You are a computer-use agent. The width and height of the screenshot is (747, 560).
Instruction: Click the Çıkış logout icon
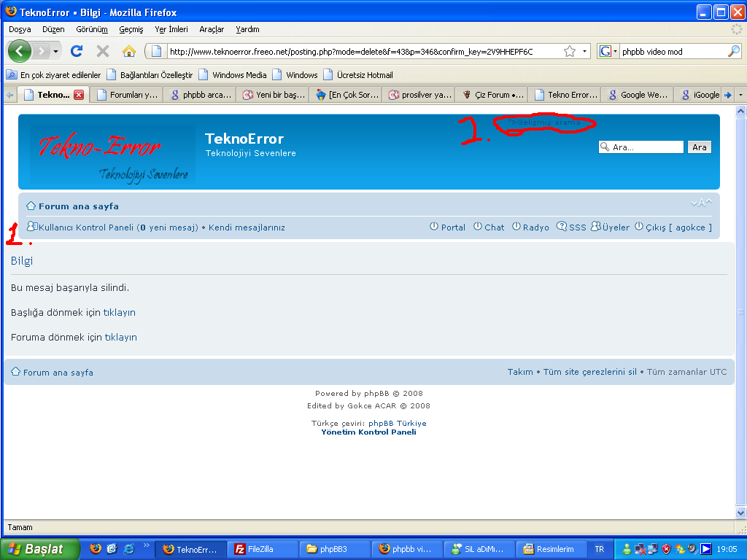(x=639, y=226)
